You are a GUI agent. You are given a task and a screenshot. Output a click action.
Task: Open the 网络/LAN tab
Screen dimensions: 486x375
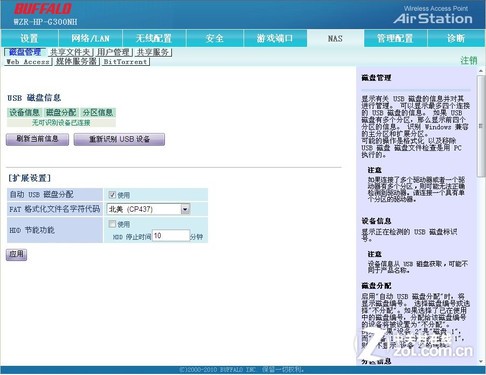90,38
